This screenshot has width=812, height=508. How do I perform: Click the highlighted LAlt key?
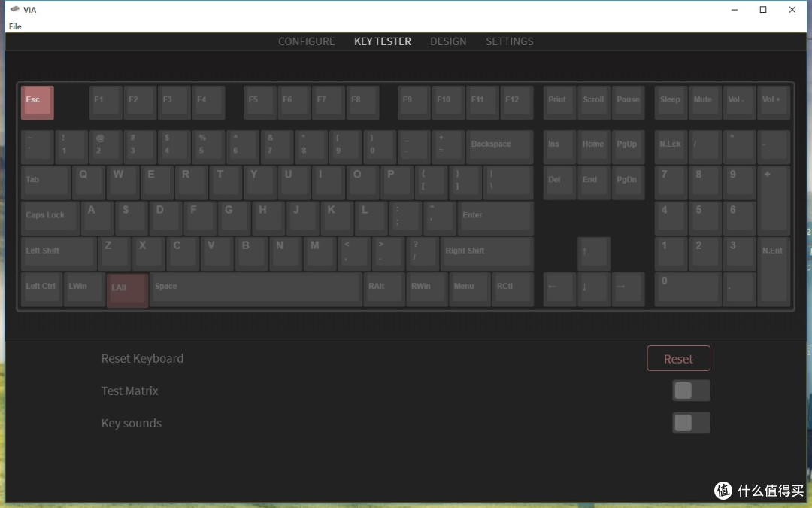[127, 291]
